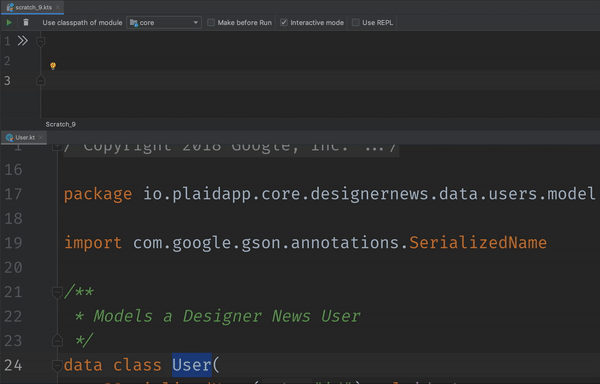This screenshot has height=384, width=600.
Task: Click line number 17 in the gutter
Action: [13, 194]
